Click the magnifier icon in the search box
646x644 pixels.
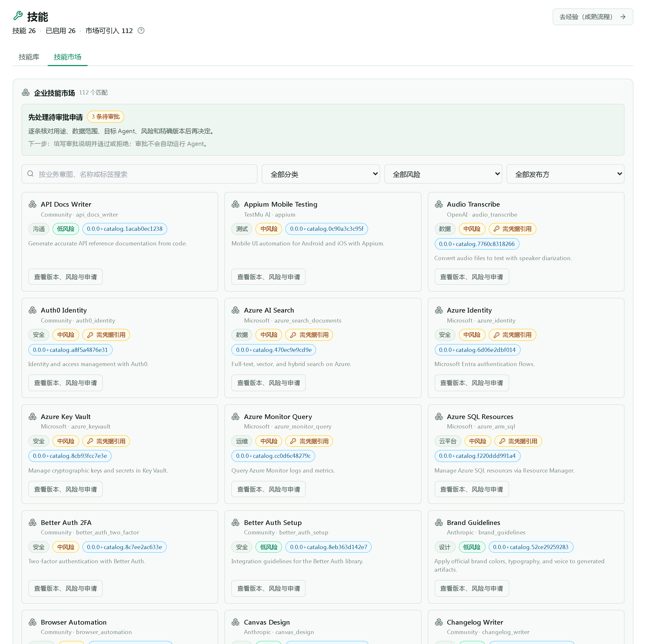30,174
